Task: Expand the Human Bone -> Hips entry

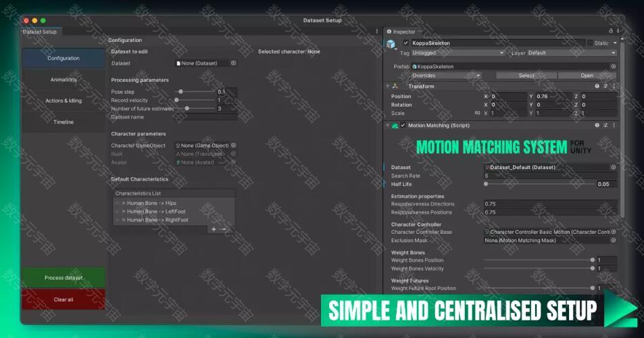Action: pos(124,203)
